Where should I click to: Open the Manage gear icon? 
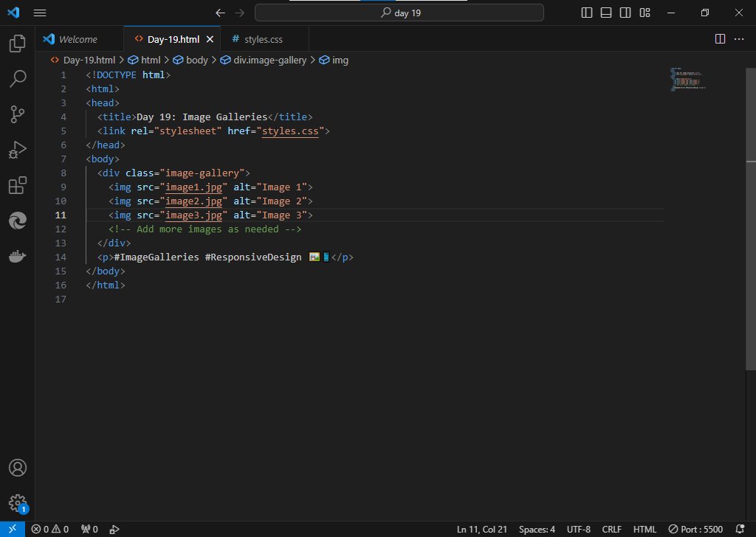(x=18, y=503)
